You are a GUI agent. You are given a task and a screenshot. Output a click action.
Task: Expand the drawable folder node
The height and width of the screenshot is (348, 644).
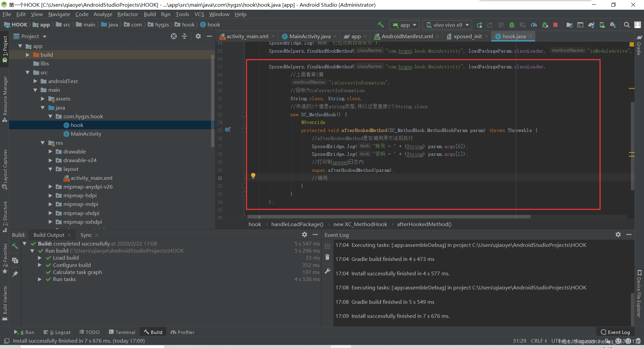point(51,151)
